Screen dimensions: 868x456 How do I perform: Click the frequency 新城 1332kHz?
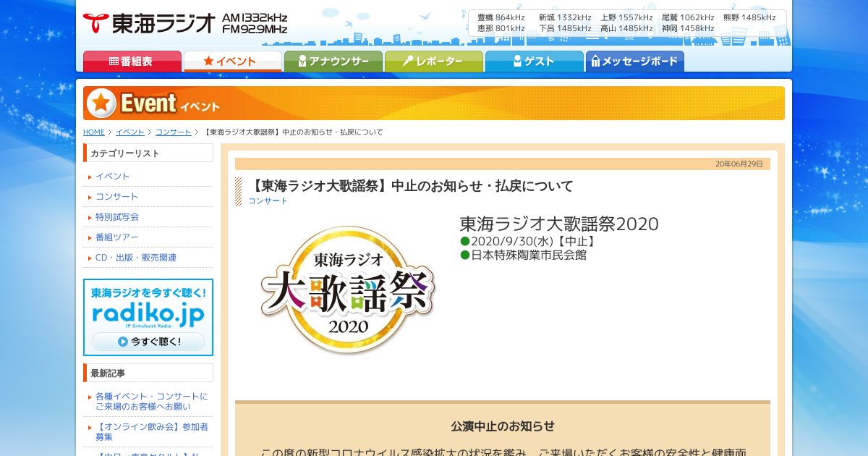coord(565,17)
